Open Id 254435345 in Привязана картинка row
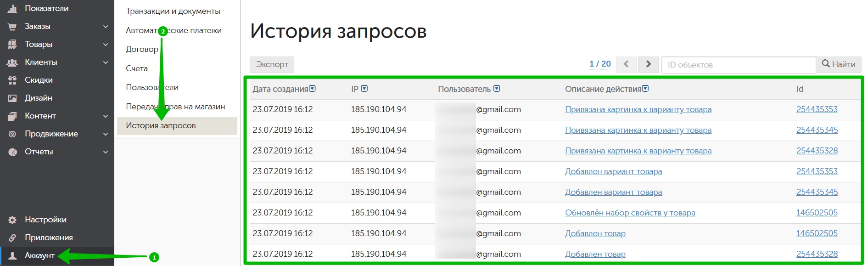The height and width of the screenshot is (266, 868). [817, 130]
